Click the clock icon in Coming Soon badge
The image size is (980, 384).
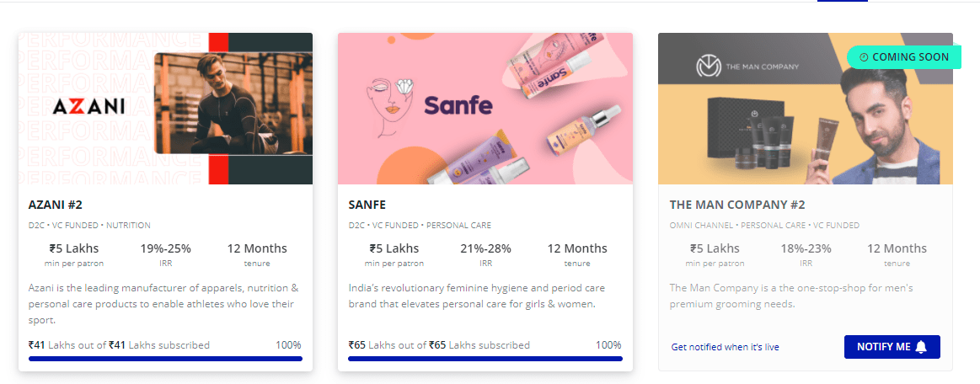[x=865, y=56]
